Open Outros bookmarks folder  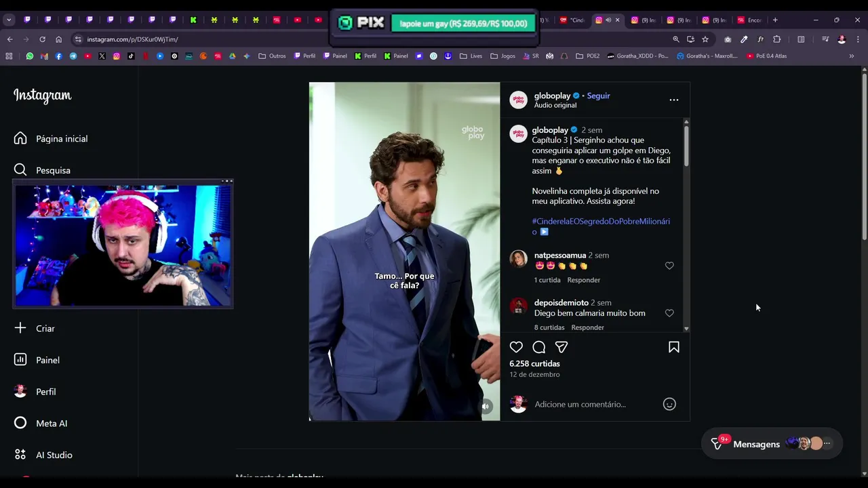tap(273, 56)
